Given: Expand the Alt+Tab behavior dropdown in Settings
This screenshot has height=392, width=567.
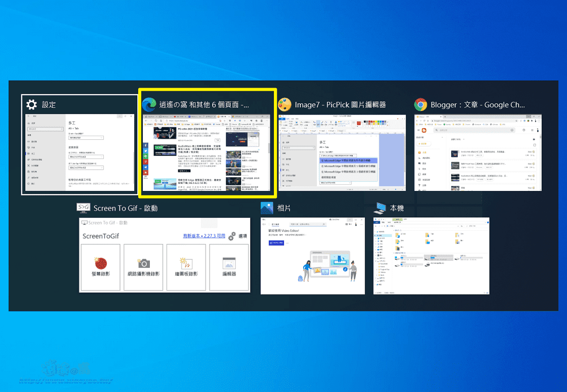Looking at the screenshot, I should (86, 138).
